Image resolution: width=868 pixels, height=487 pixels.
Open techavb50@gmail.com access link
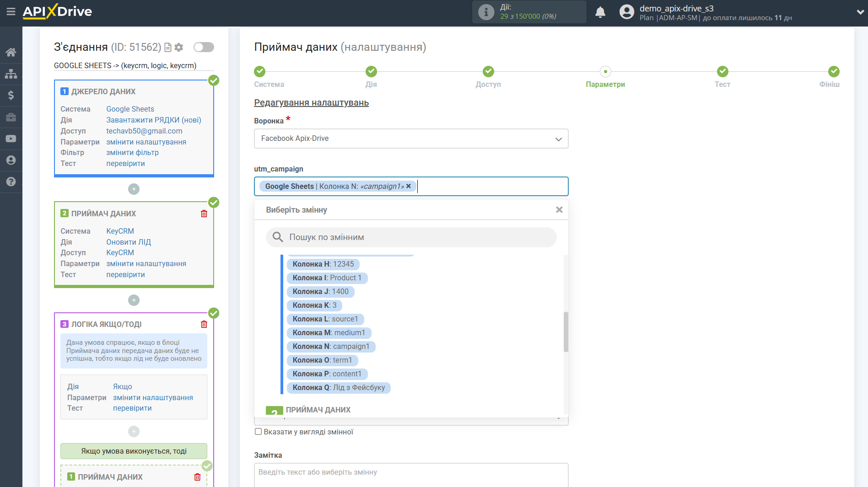(144, 131)
